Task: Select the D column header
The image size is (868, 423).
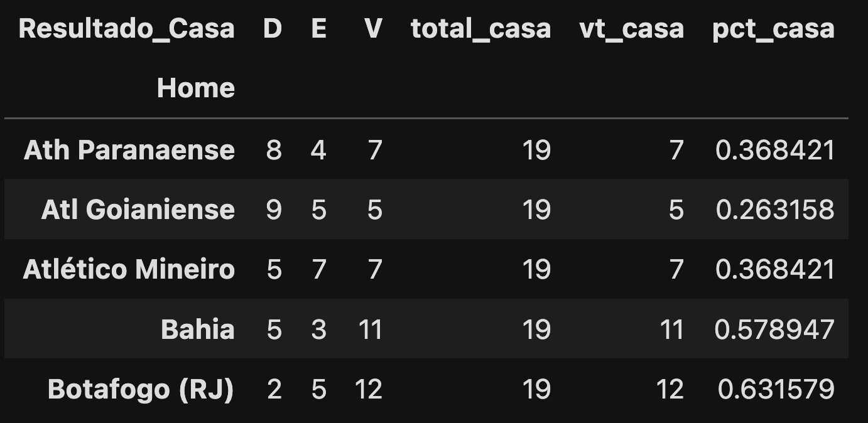Action: point(273,28)
